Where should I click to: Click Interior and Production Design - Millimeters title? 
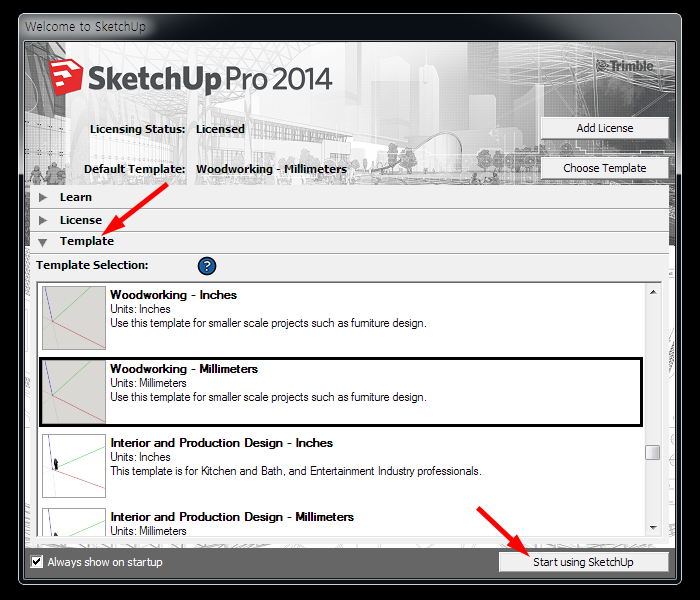[x=232, y=517]
